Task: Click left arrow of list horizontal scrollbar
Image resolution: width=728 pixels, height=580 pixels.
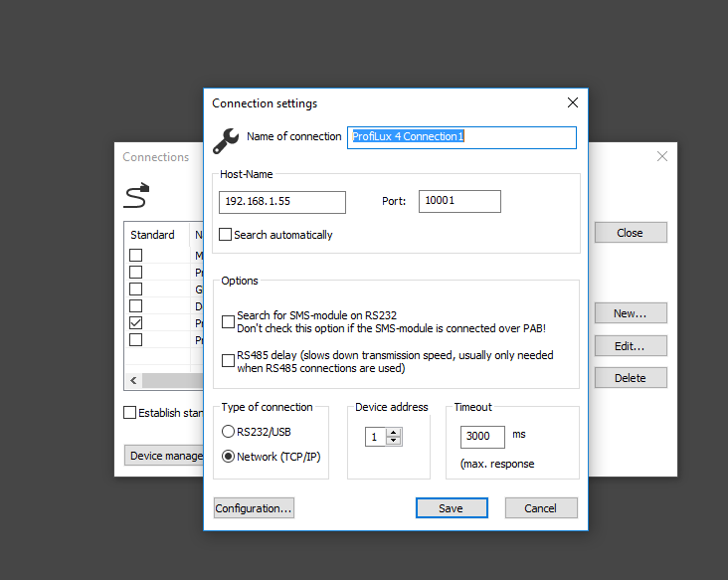Action: (x=133, y=381)
